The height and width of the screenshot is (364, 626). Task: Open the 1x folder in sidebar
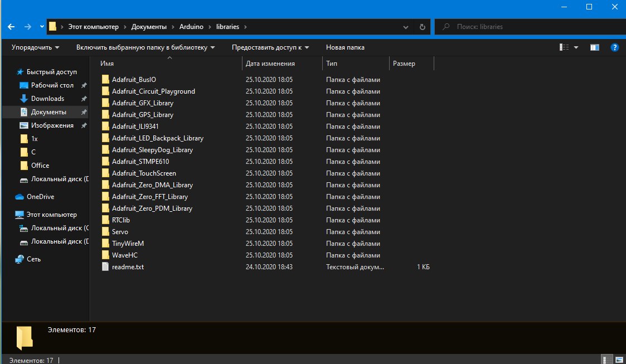point(35,139)
